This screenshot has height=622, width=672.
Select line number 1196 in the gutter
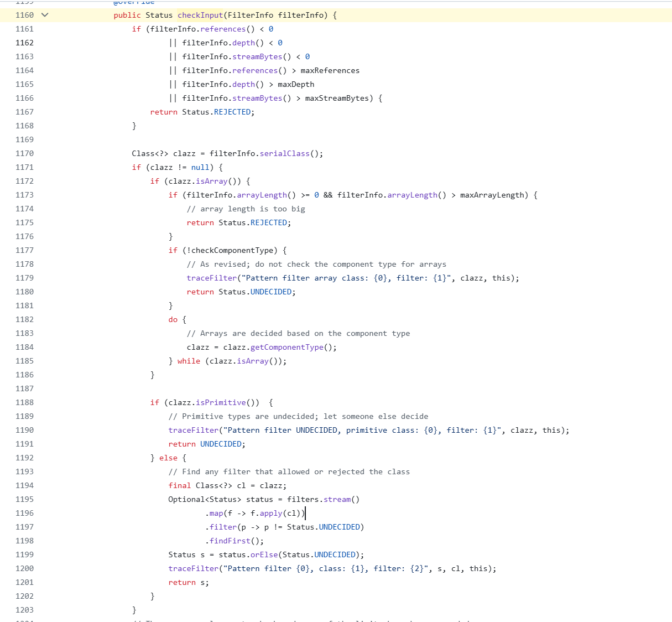coord(24,513)
